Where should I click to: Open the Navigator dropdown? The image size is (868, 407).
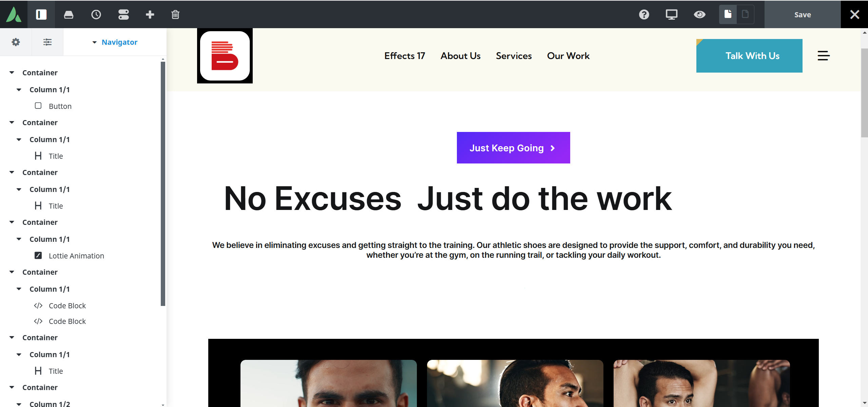pyautogui.click(x=115, y=42)
